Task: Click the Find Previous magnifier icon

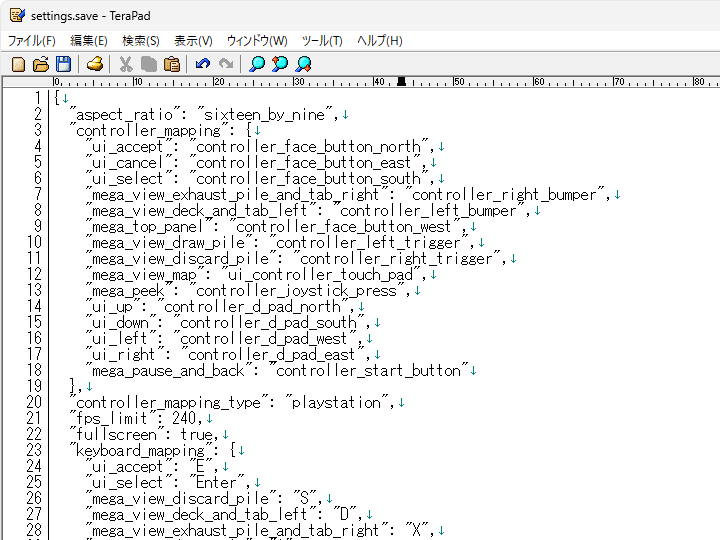Action: (280, 64)
